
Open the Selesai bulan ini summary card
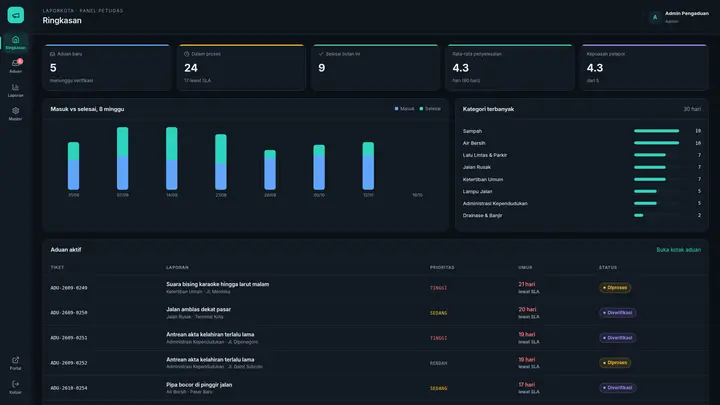coord(376,67)
